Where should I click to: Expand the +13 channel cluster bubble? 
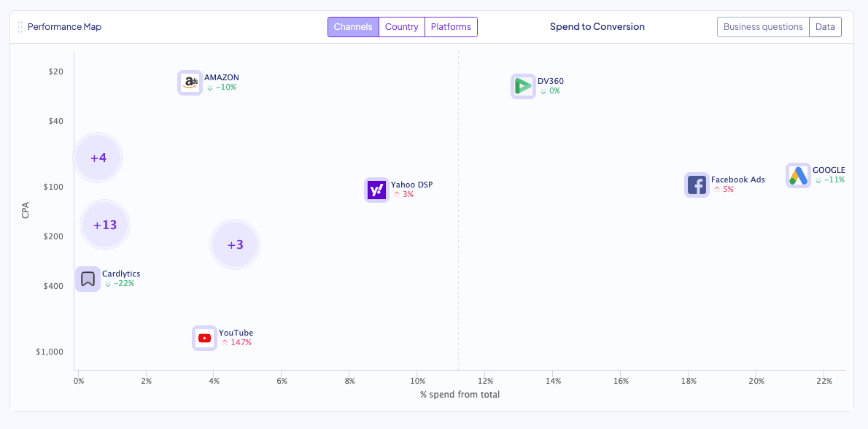click(x=105, y=225)
